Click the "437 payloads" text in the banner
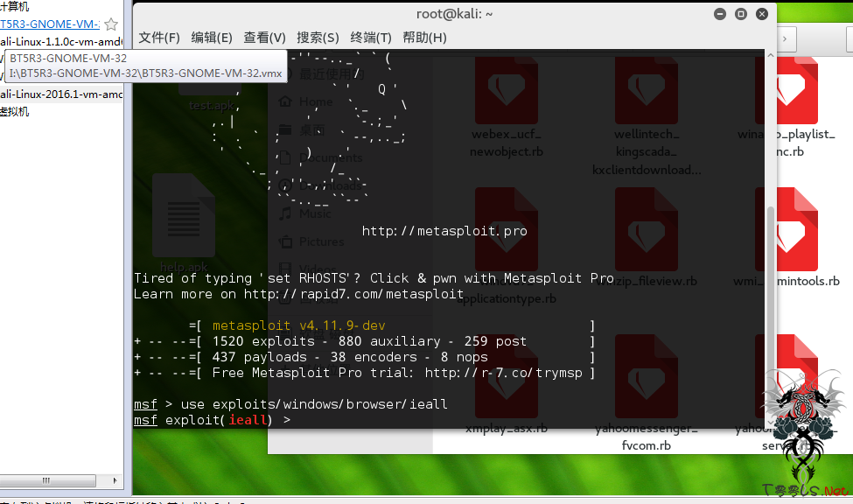This screenshot has height=504, width=853. coord(260,358)
